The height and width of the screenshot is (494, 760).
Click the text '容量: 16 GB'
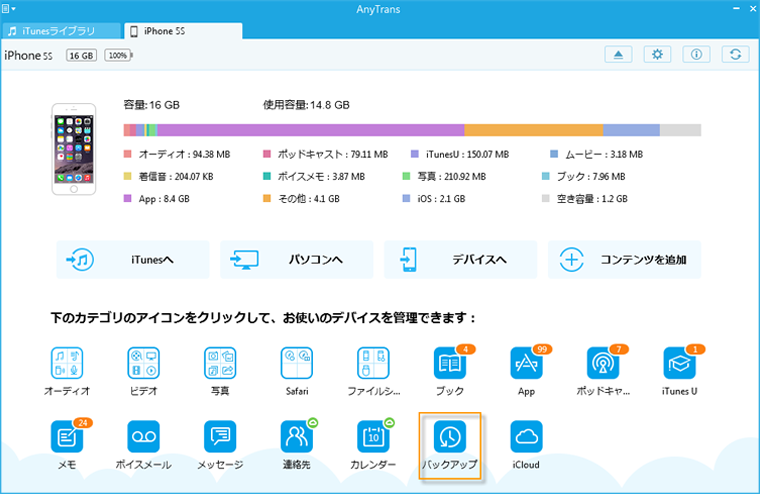pyautogui.click(x=152, y=105)
